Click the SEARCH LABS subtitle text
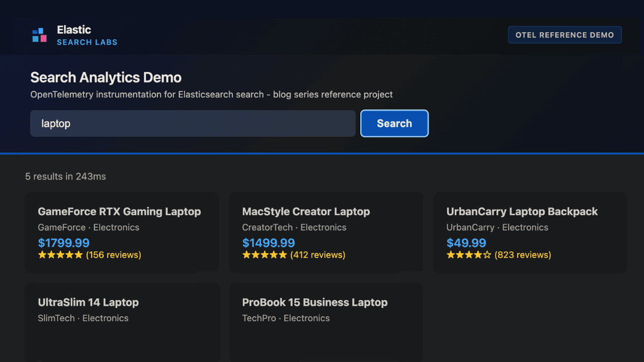 pos(87,42)
